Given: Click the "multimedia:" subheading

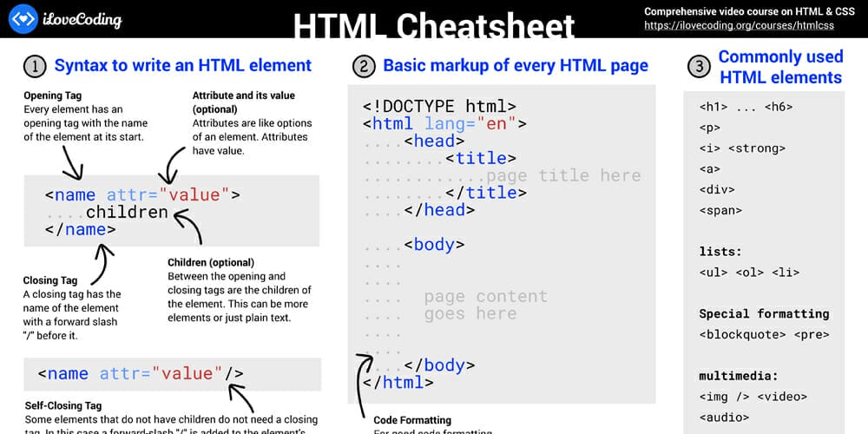Looking at the screenshot, I should pos(739,377).
